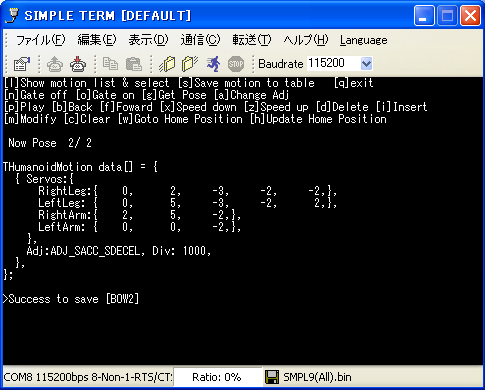Open the 表示(D) menu
Image resolution: width=485 pixels, height=390 pixels.
(x=148, y=40)
